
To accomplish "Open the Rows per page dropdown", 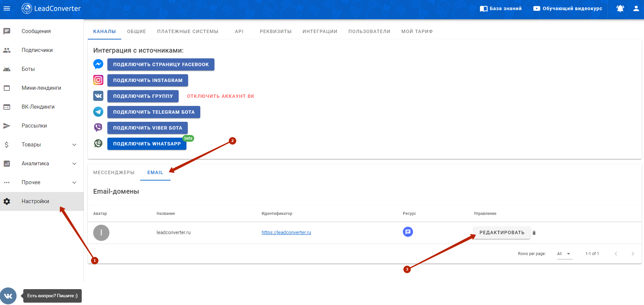I will click(564, 254).
